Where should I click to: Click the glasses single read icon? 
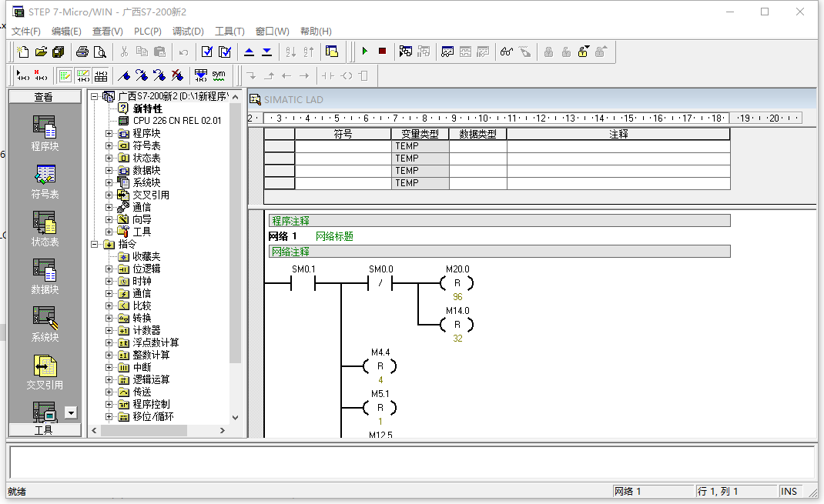[507, 52]
